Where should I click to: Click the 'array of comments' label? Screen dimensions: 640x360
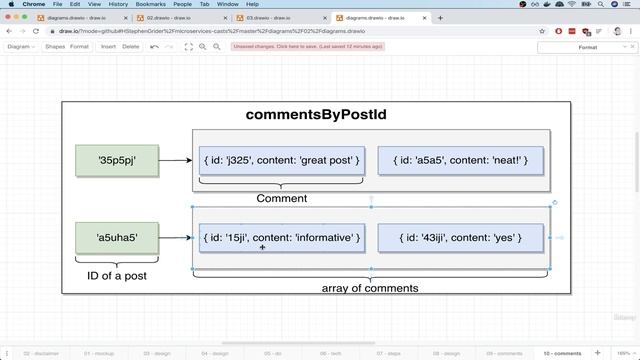[370, 288]
